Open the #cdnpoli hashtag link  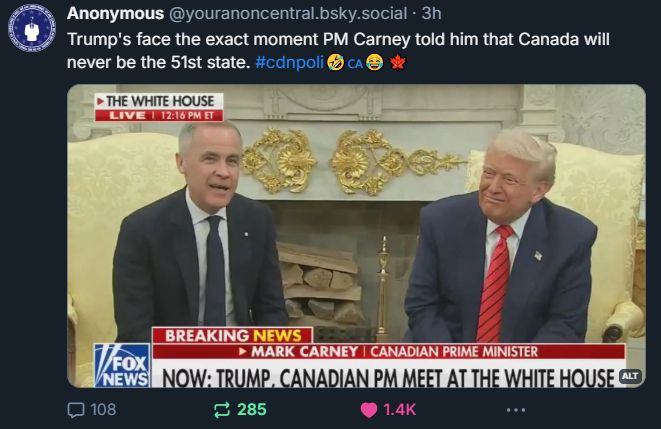point(290,62)
